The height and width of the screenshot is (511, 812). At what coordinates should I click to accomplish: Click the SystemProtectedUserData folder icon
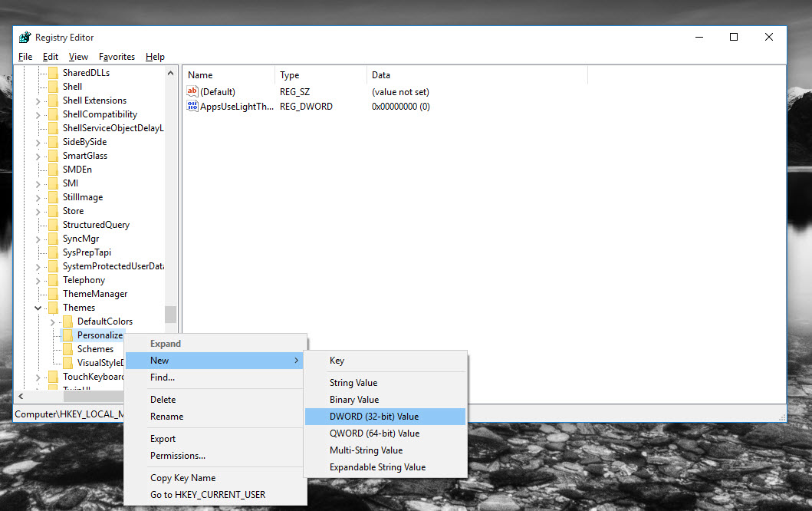pos(54,266)
